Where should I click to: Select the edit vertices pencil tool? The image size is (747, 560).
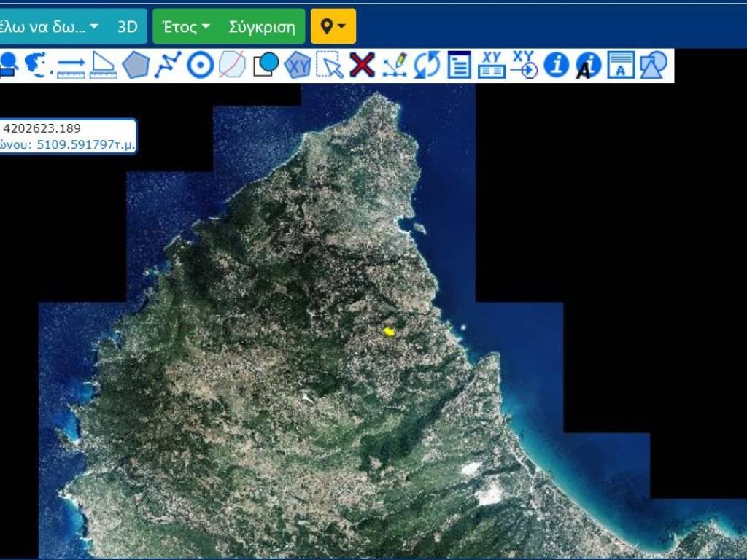tap(395, 66)
